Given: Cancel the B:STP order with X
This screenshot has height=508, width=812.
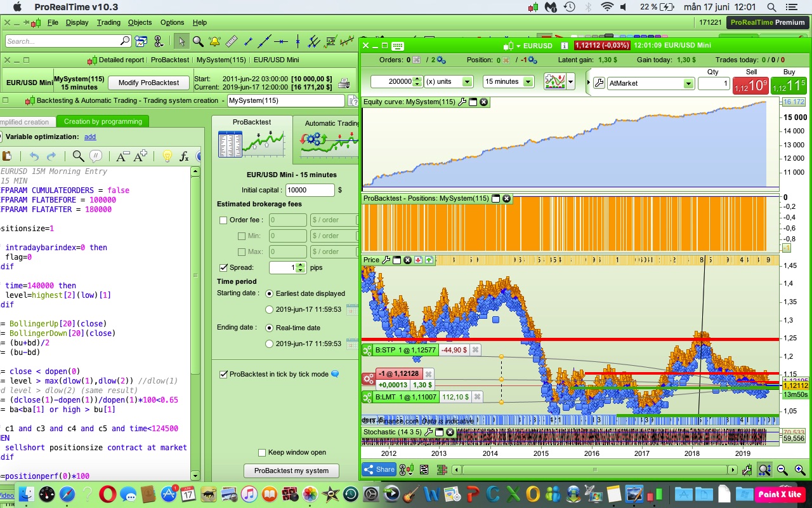Looking at the screenshot, I should [475, 350].
